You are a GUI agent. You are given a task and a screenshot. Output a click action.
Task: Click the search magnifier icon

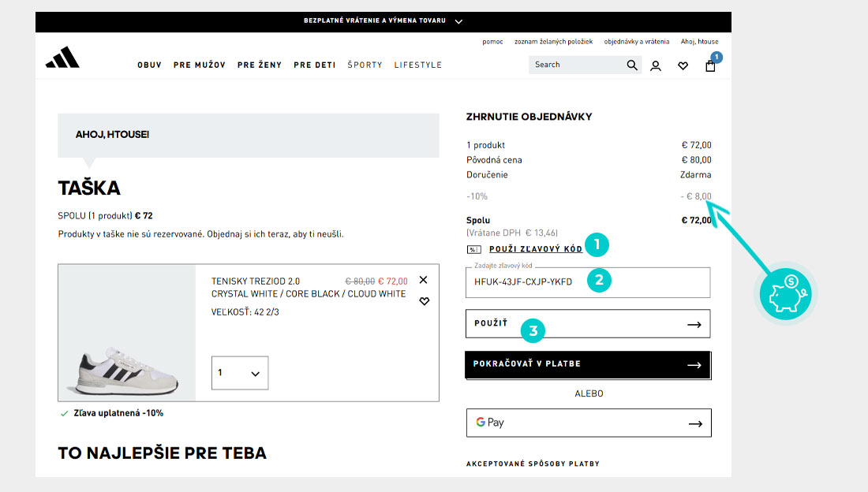tap(631, 65)
